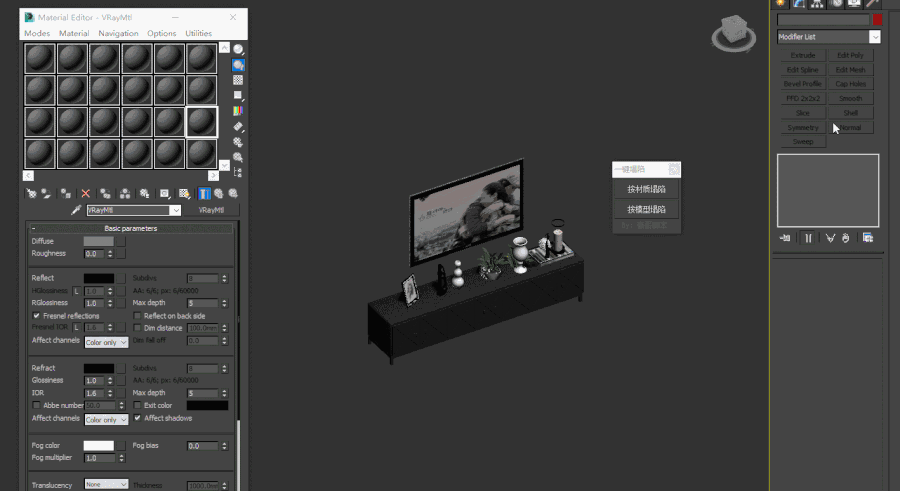Screen dimensions: 900x491
Task: Click the Diffuse color swatch
Action: click(99, 242)
